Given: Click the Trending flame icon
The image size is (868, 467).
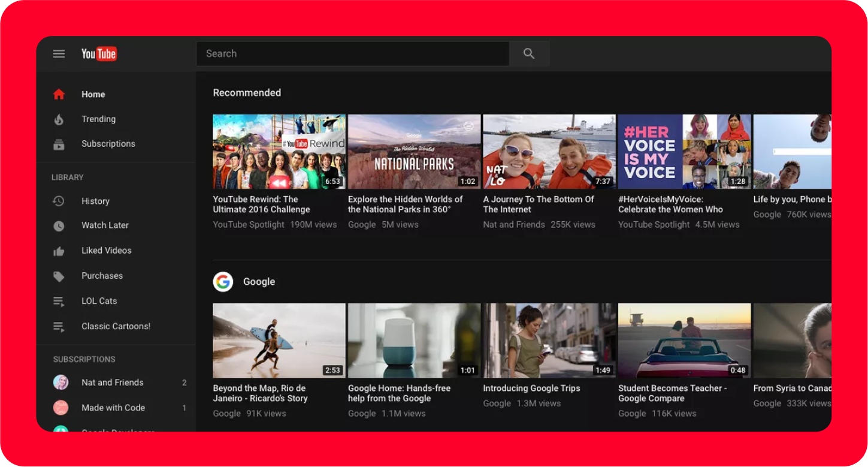Looking at the screenshot, I should coord(59,119).
